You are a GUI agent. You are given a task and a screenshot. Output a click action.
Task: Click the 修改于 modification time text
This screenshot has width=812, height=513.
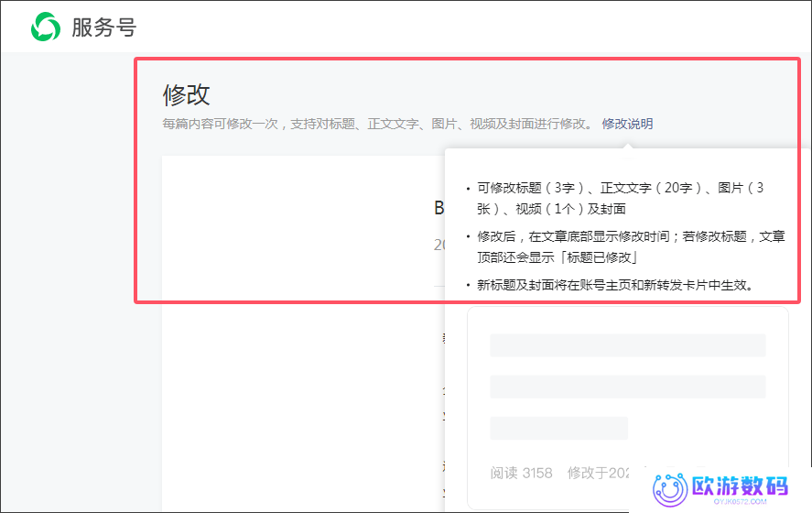598,473
